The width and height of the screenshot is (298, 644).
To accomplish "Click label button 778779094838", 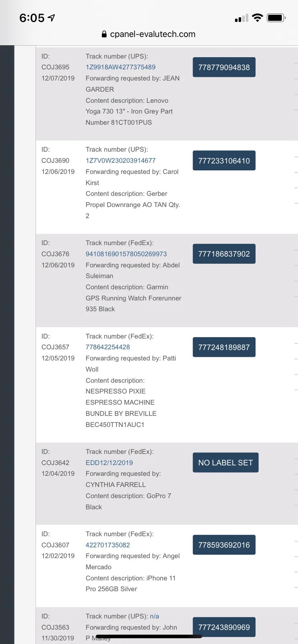I will coord(224,67).
